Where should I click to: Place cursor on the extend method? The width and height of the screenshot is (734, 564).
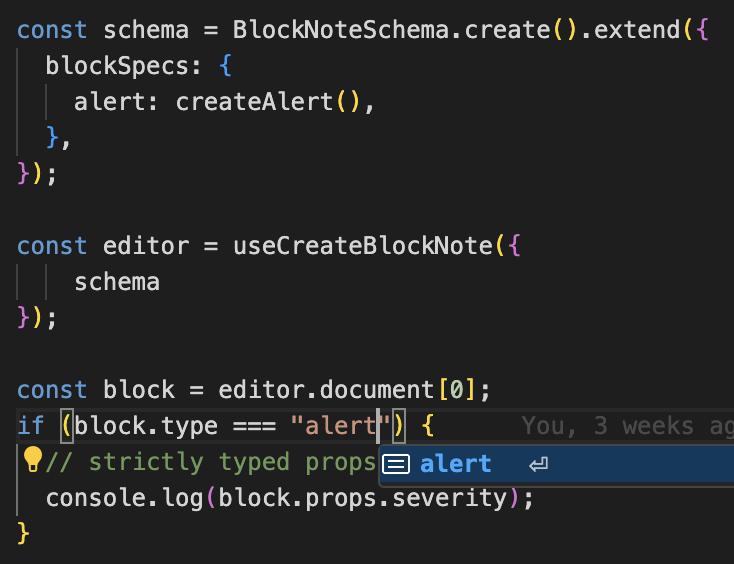click(x=636, y=29)
